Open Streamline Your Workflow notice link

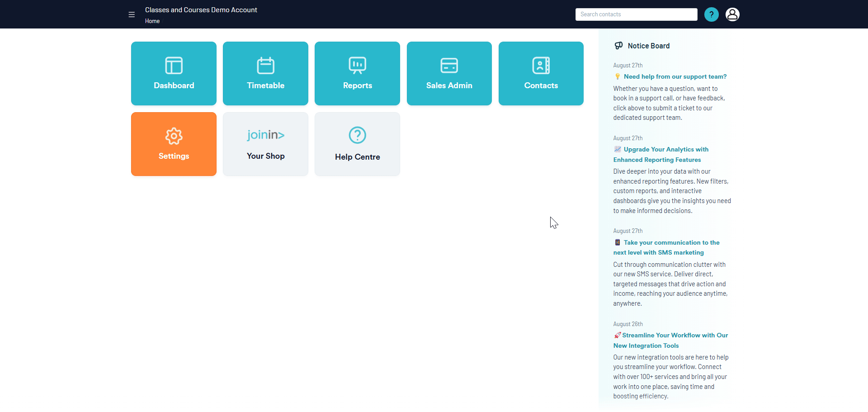coord(675,336)
